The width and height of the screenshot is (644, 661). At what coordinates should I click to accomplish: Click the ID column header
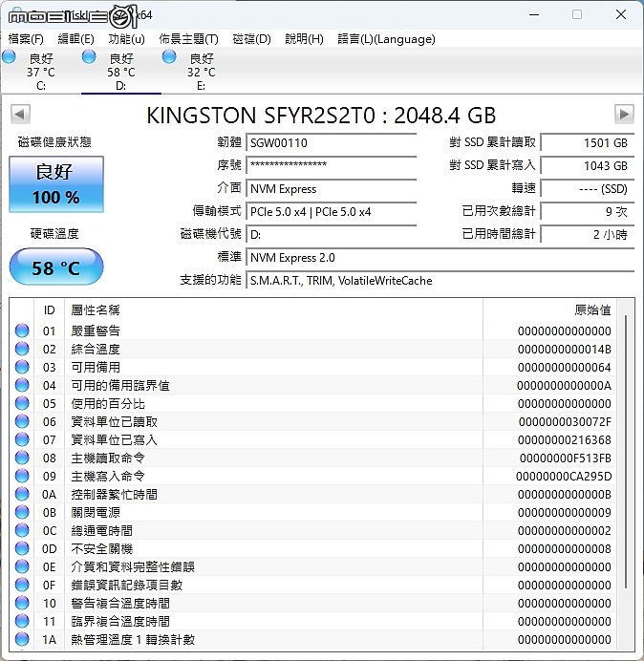coord(49,310)
